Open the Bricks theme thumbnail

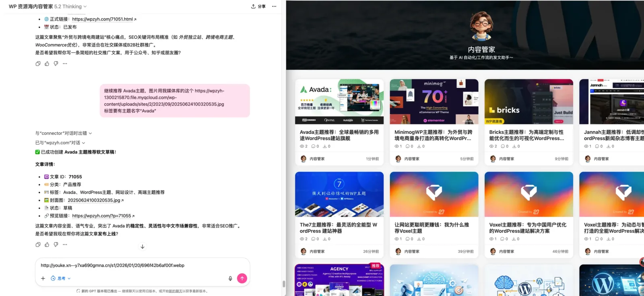[528, 101]
